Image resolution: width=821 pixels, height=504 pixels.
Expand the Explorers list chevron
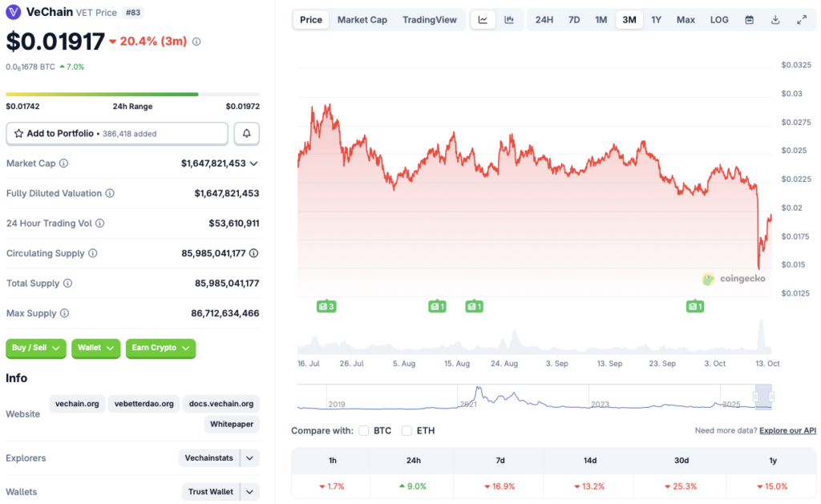[x=250, y=458]
